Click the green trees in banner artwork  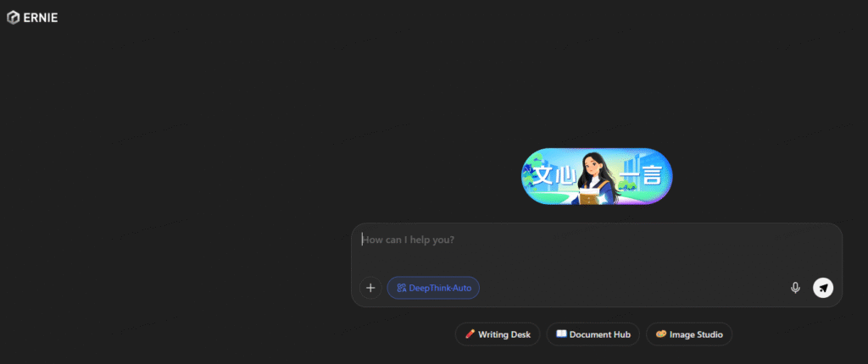[534, 172]
